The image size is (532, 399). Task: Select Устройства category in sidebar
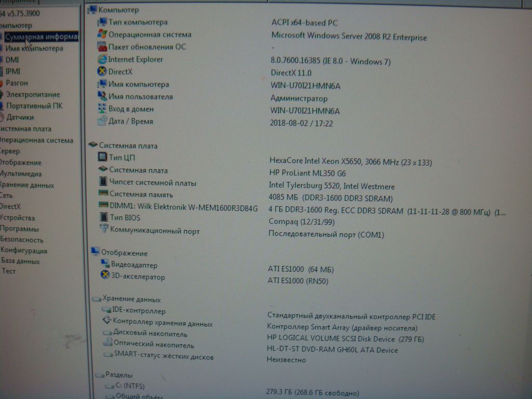pos(17,218)
